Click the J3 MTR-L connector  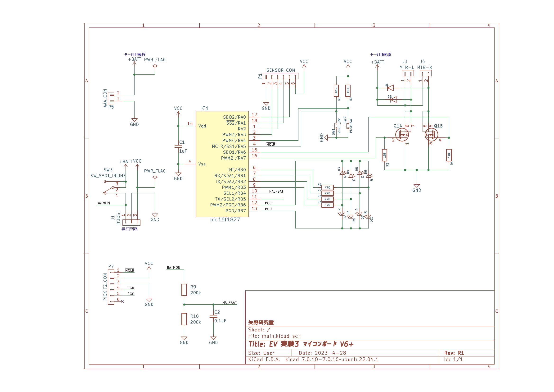click(x=408, y=73)
